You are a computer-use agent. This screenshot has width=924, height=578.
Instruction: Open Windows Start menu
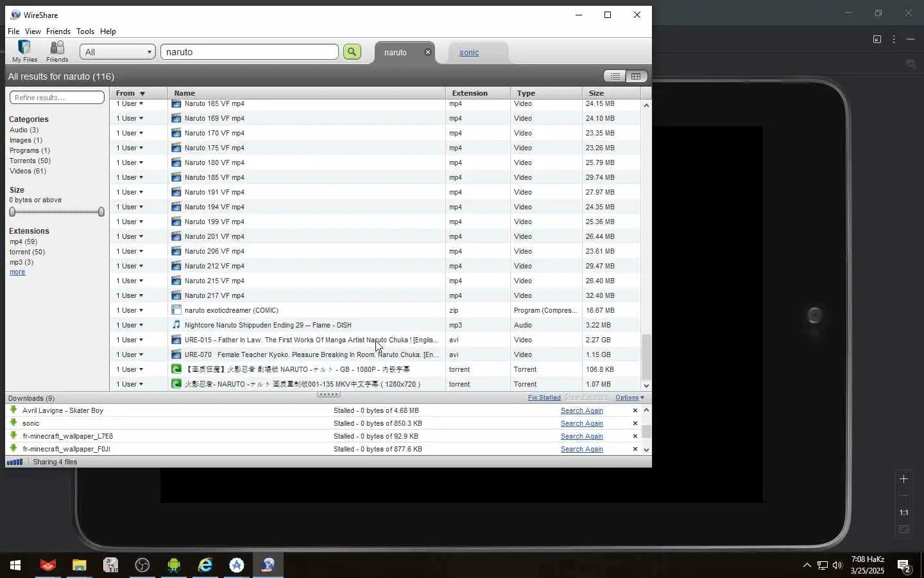pos(15,565)
